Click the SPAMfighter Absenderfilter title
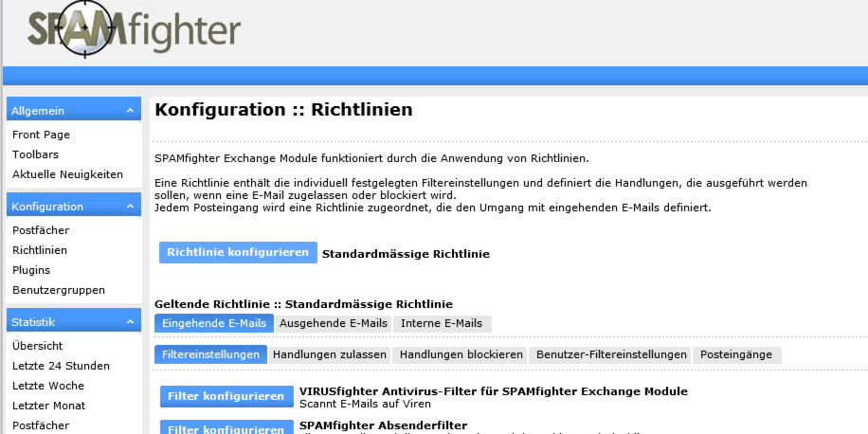Image resolution: width=868 pixels, height=434 pixels. [x=383, y=425]
